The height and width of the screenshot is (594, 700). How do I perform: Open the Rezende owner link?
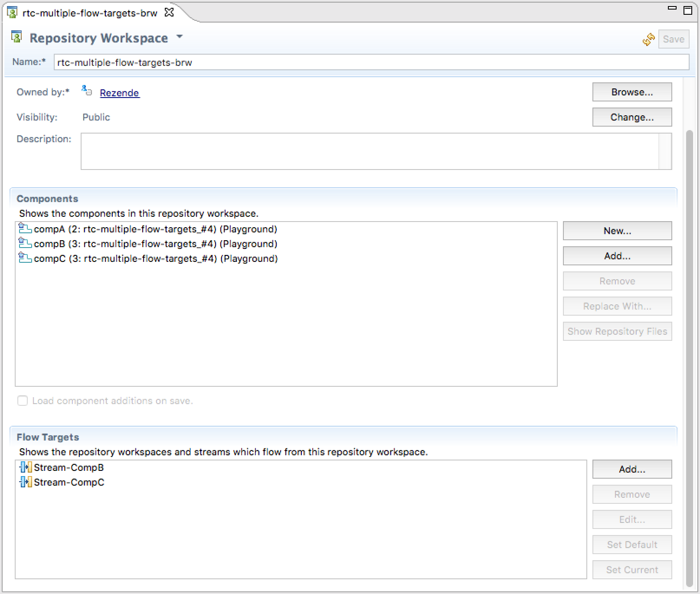click(x=119, y=93)
